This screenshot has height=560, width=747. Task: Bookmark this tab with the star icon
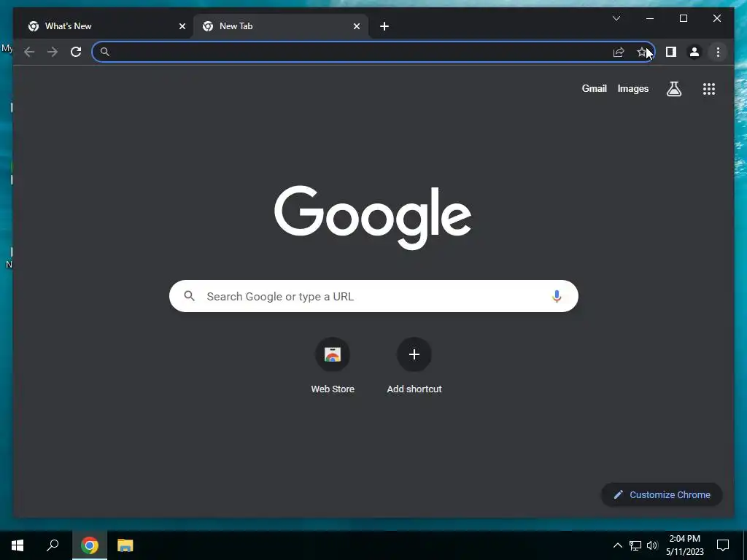642,52
